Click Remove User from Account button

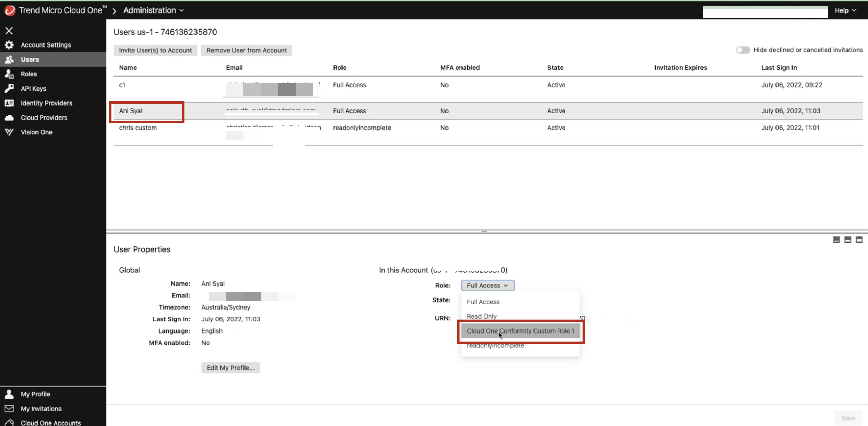[247, 50]
